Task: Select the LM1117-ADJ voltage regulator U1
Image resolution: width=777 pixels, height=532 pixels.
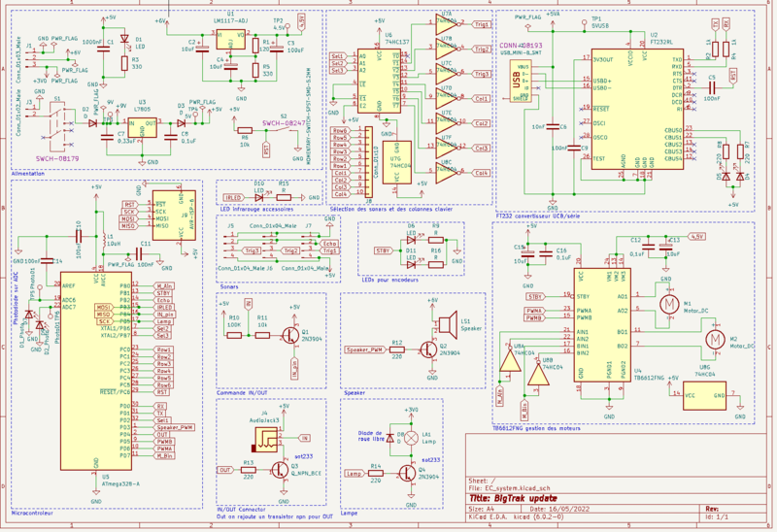Action: (x=233, y=39)
